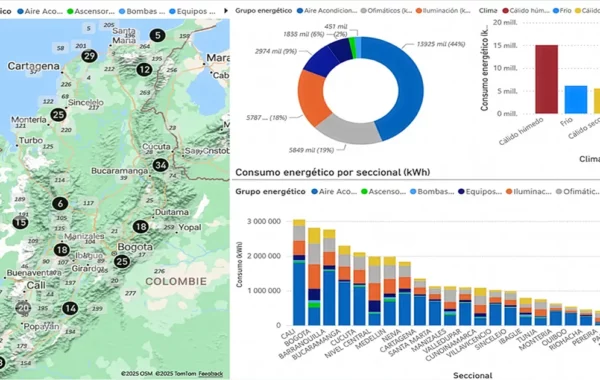600x380 pixels.
Task: Select the BUCARAMANGA stacked bar
Action: pyautogui.click(x=344, y=285)
